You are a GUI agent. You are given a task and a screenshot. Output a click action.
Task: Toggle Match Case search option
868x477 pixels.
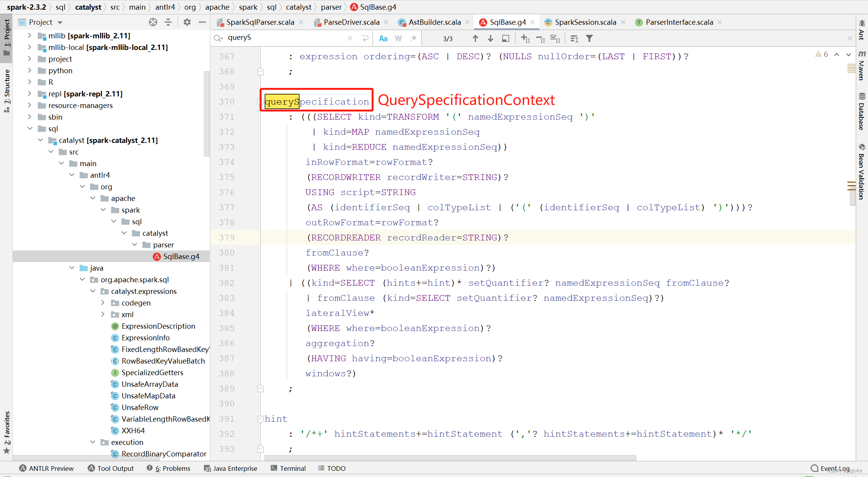click(x=383, y=38)
